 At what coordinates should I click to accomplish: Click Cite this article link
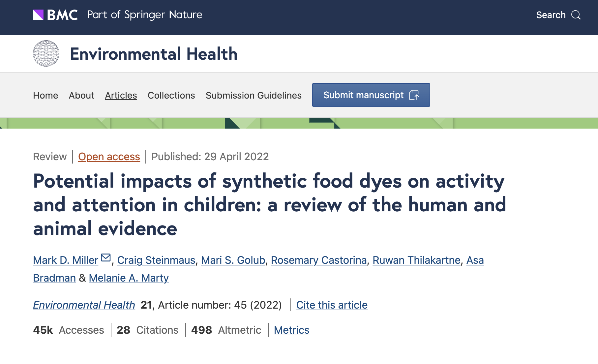tap(332, 305)
